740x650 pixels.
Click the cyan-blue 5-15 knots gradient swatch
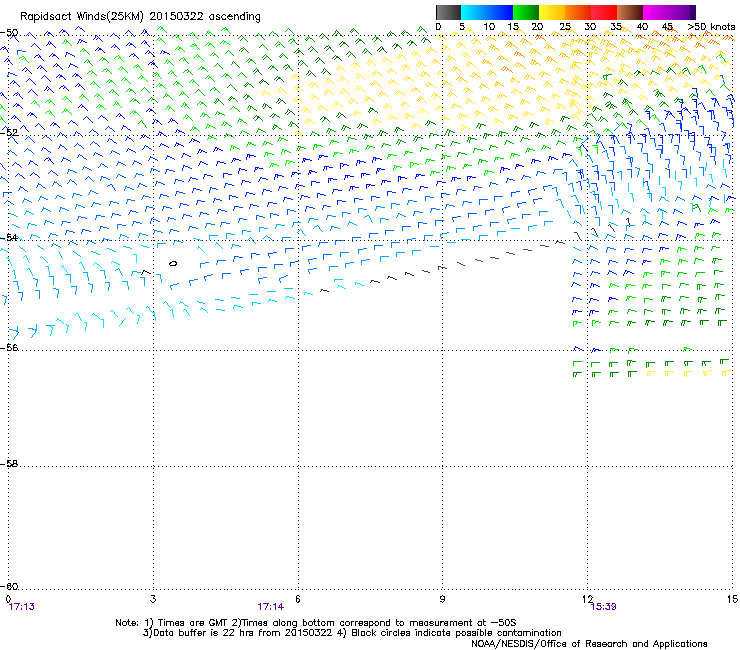(x=487, y=12)
